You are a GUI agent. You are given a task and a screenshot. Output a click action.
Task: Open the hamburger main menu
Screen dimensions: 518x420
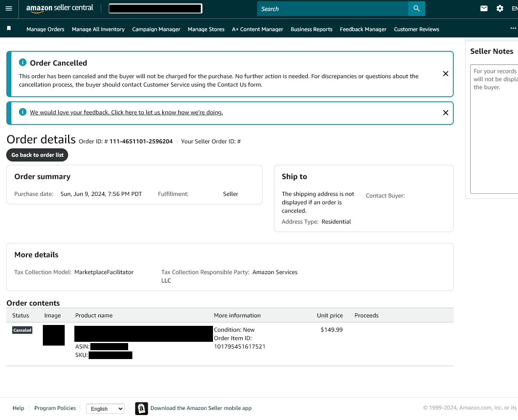(9, 8)
